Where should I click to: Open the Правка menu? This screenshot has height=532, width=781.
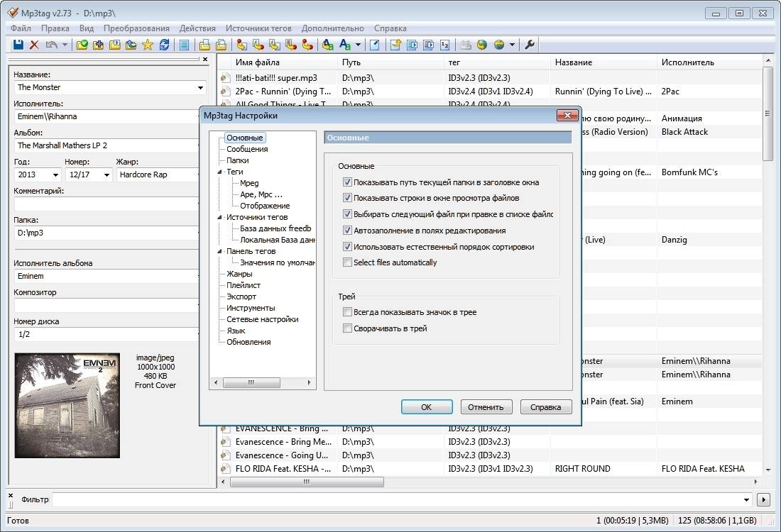[55, 28]
